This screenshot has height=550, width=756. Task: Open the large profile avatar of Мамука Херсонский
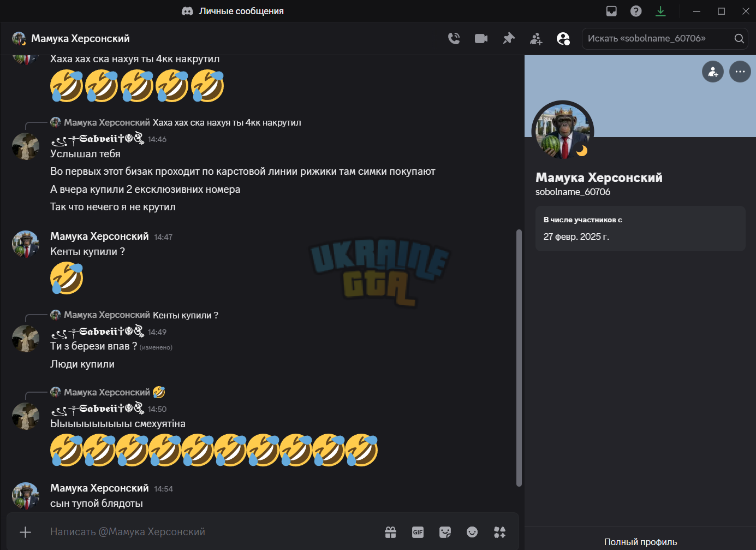point(562,131)
